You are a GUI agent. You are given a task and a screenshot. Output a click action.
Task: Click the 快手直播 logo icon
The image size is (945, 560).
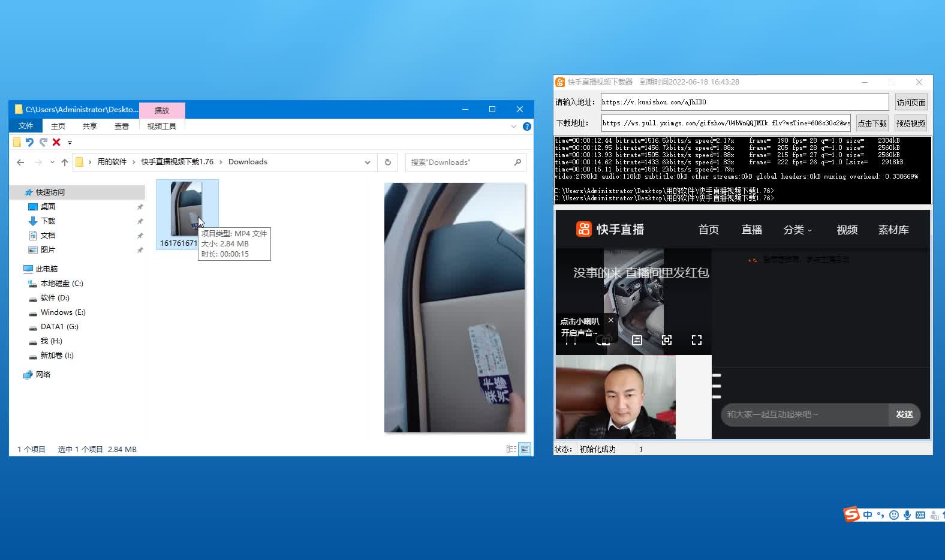coord(584,229)
